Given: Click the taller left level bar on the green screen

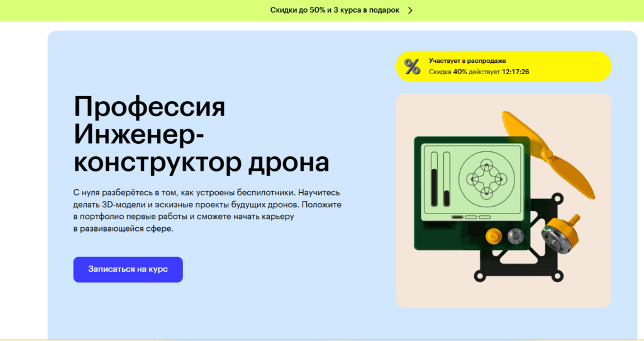Looking at the screenshot, I should (433, 182).
